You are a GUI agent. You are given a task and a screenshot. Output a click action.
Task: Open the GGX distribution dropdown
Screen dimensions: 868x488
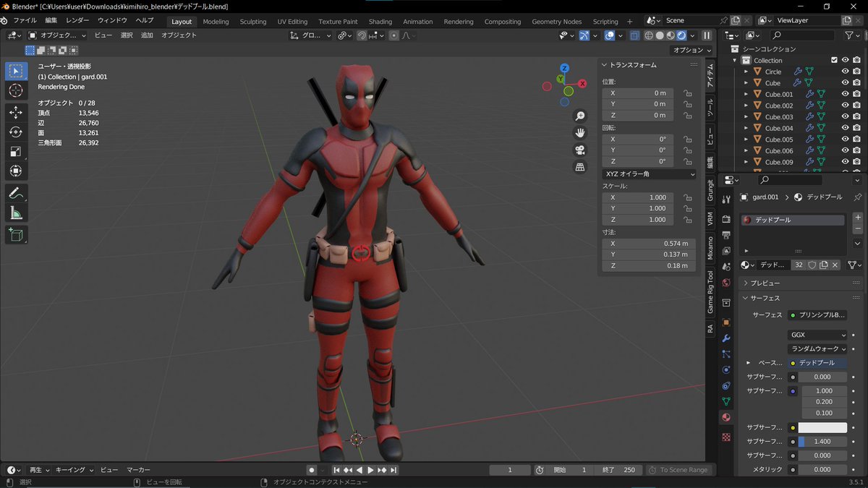817,335
